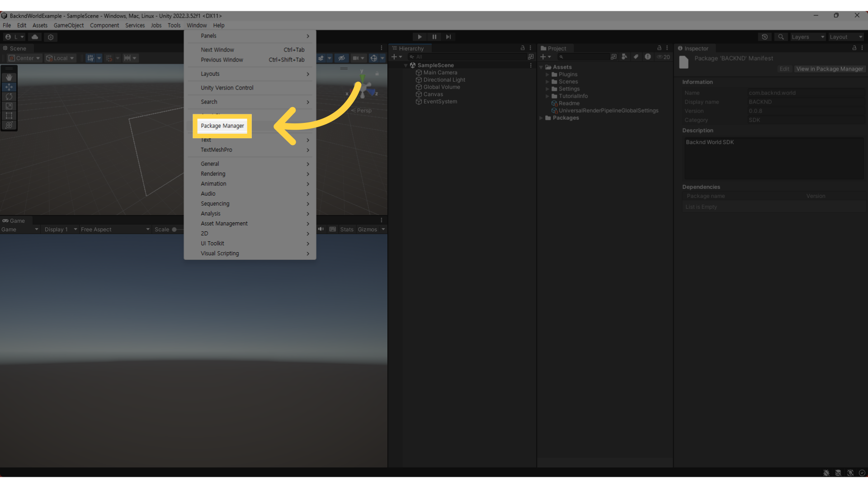The width and height of the screenshot is (868, 488).
Task: Click the Pause button in toolbar
Action: (x=434, y=37)
